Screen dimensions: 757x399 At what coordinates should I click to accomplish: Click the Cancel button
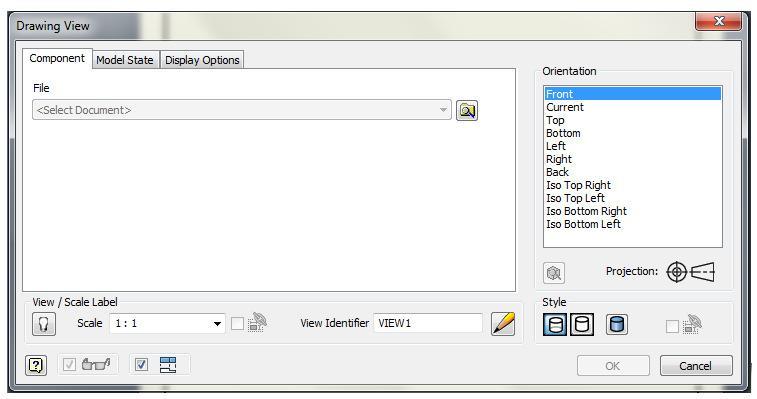tap(696, 366)
